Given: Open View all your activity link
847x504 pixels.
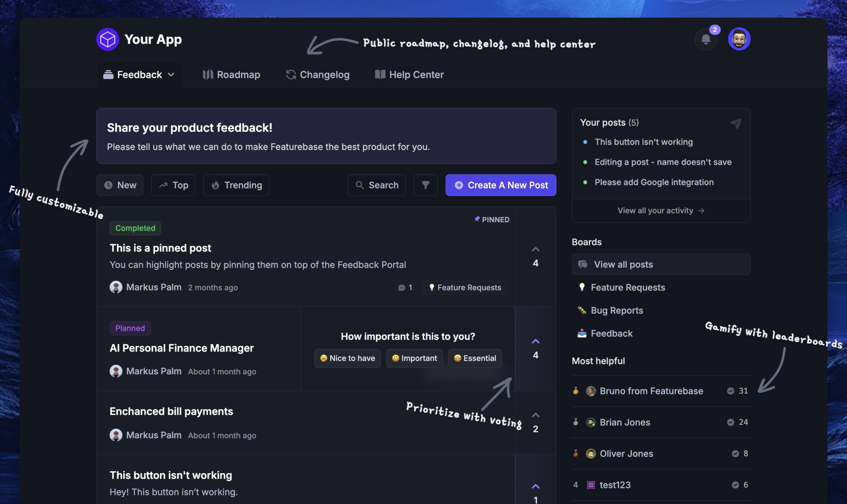Looking at the screenshot, I should (660, 210).
